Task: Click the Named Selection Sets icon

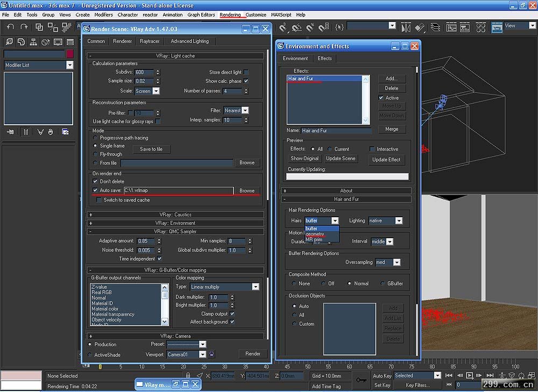Action: [x=339, y=27]
